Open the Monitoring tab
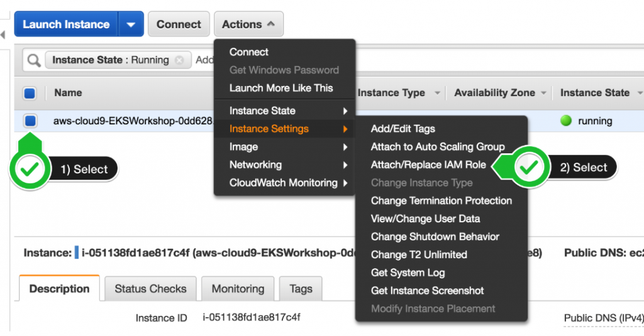The image size is (644, 336). pyautogui.click(x=238, y=289)
